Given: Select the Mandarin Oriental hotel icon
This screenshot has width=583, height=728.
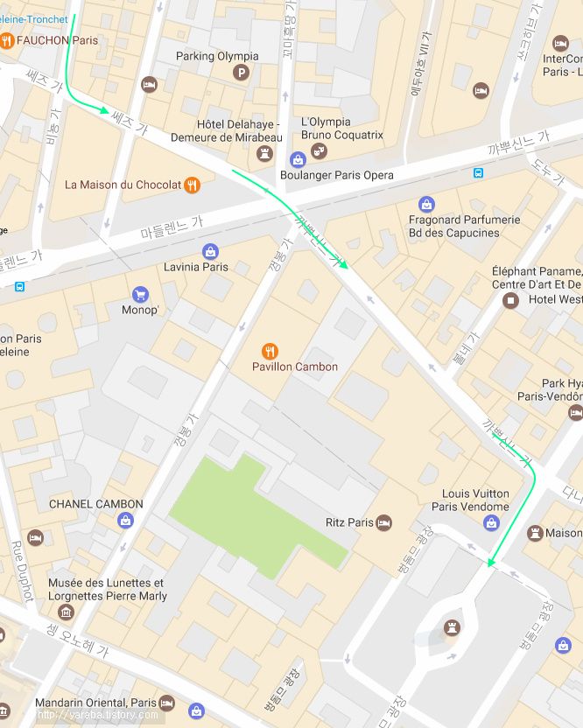Looking at the screenshot, I should tap(166, 703).
